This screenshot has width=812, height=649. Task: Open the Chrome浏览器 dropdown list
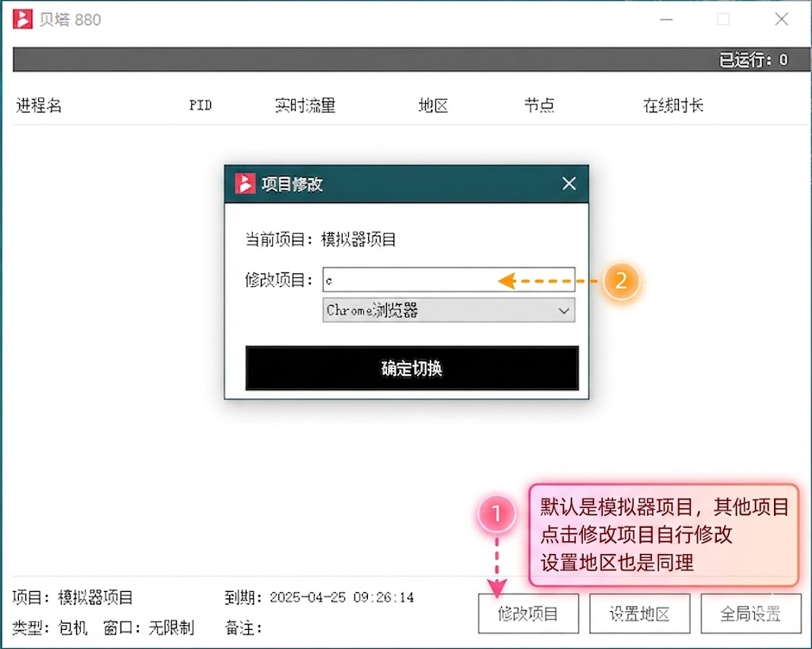449,310
